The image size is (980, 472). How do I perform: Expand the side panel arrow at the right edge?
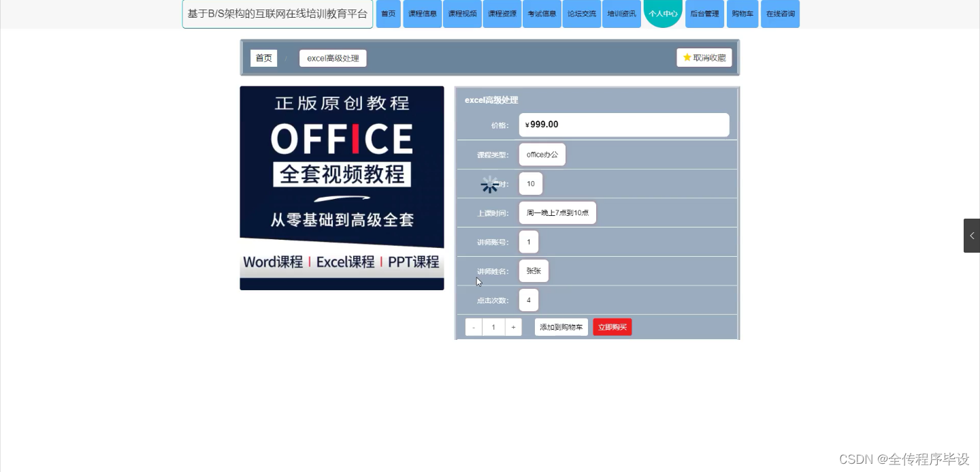[x=972, y=236]
